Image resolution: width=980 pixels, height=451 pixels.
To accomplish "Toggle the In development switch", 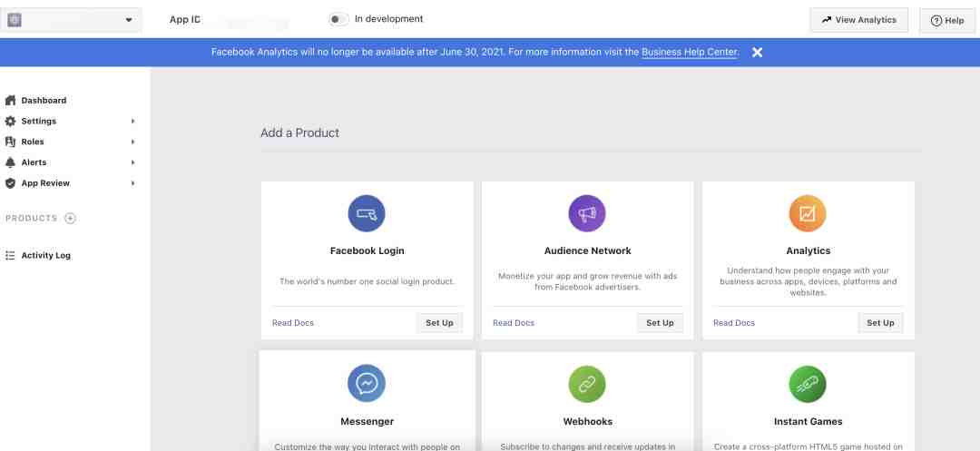I will 338,19.
